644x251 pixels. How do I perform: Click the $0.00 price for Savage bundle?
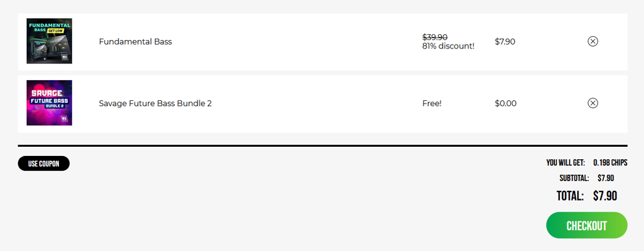505,104
